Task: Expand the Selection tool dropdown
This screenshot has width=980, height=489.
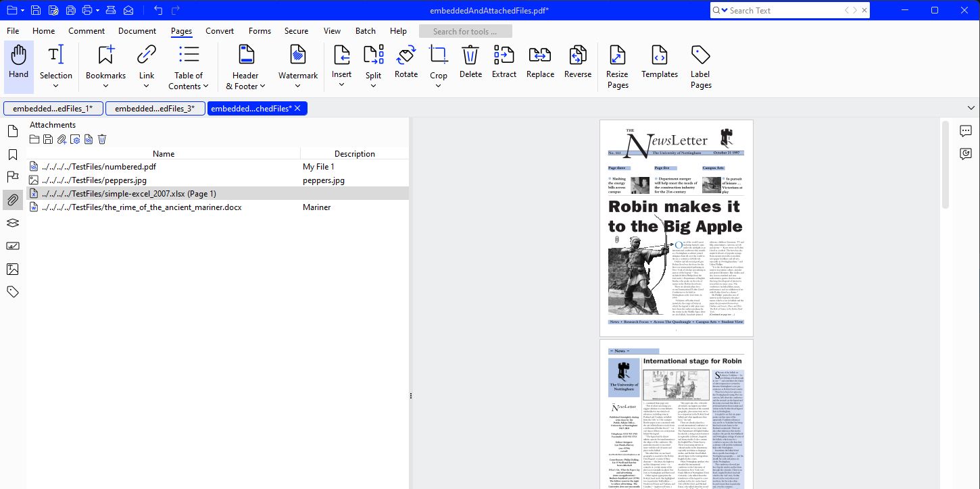Action: [x=56, y=85]
